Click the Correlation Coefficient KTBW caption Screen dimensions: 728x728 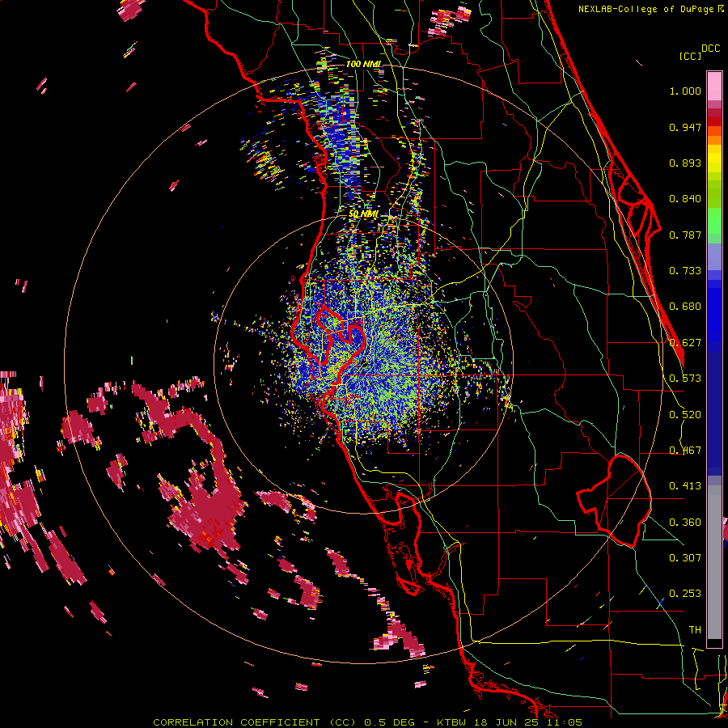367,722
